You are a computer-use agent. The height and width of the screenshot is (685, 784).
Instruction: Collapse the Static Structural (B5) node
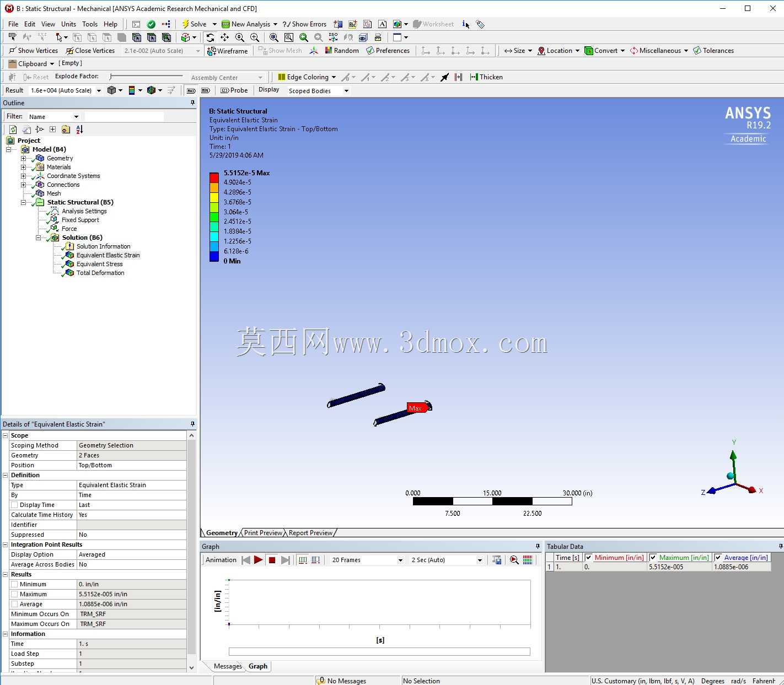click(23, 202)
